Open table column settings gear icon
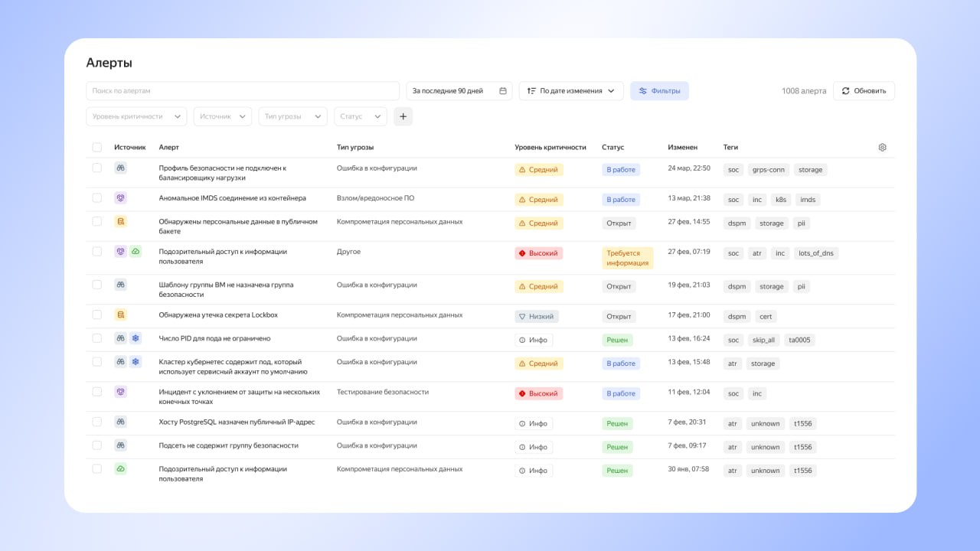The width and height of the screenshot is (980, 551). pyautogui.click(x=882, y=147)
